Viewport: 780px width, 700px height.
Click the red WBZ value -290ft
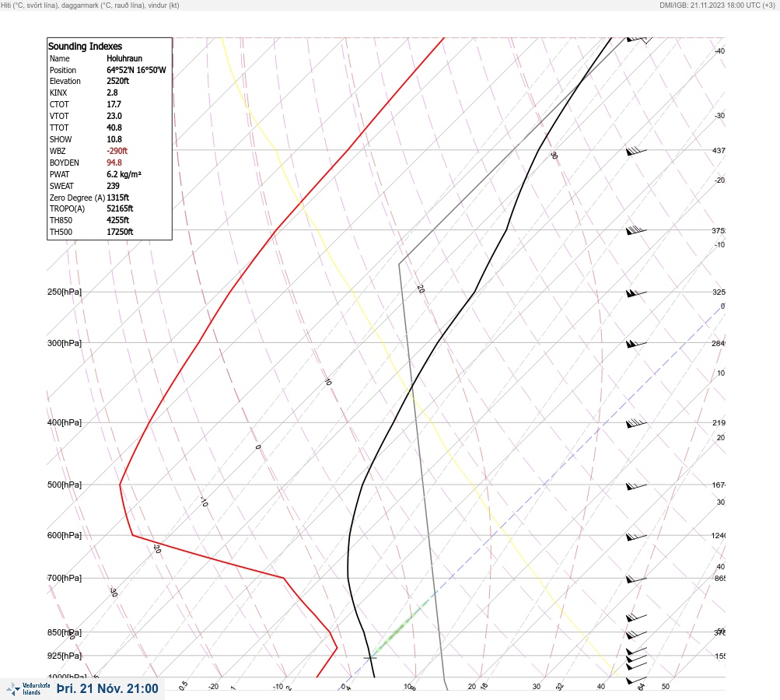(x=117, y=151)
